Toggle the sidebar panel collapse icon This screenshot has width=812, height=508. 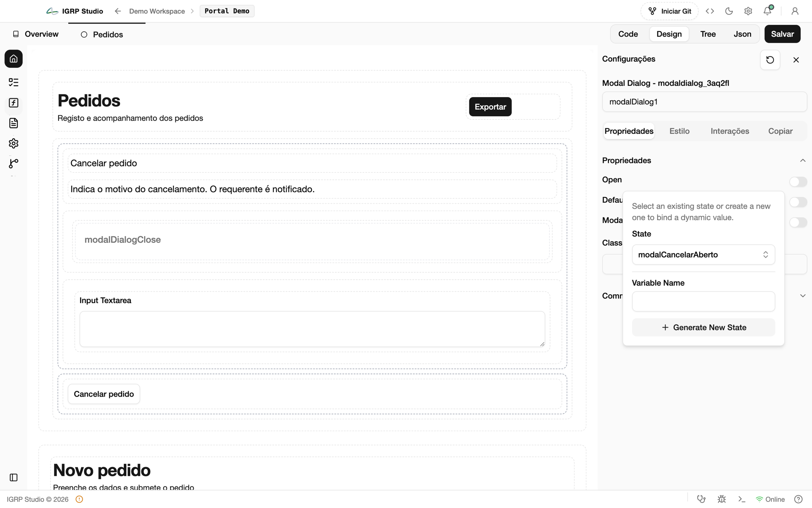tap(13, 478)
